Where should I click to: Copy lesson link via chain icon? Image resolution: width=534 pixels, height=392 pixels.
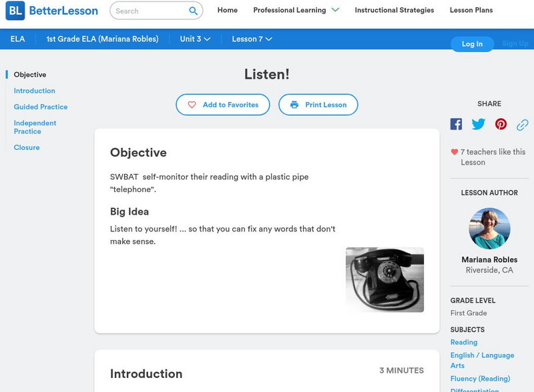pyautogui.click(x=523, y=125)
